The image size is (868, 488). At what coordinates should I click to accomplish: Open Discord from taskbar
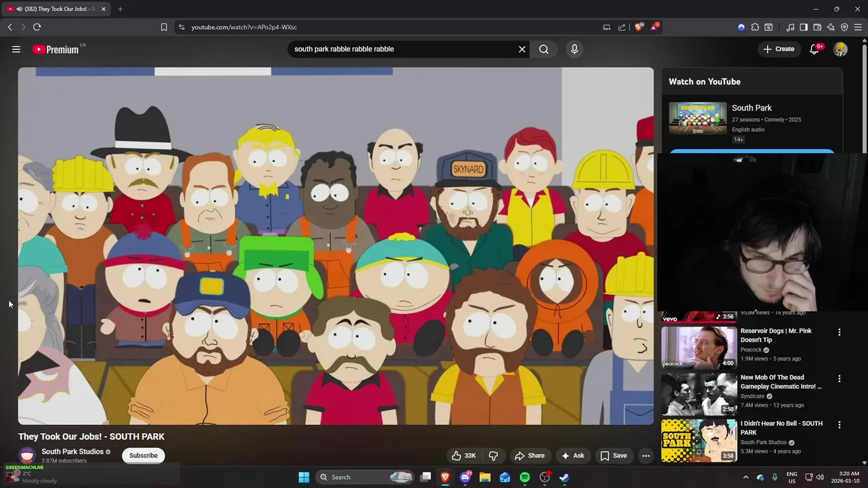(x=465, y=477)
